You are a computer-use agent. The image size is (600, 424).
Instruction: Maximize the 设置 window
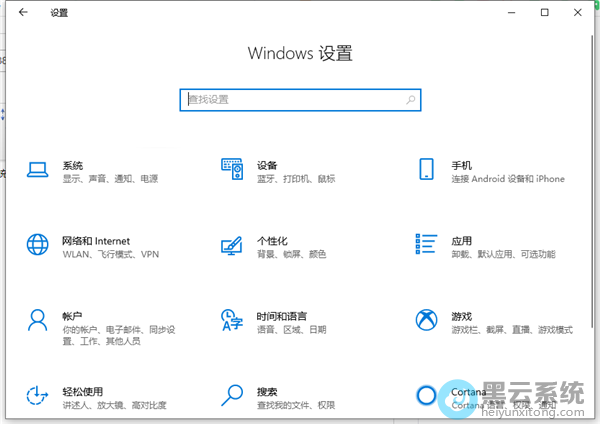(545, 13)
